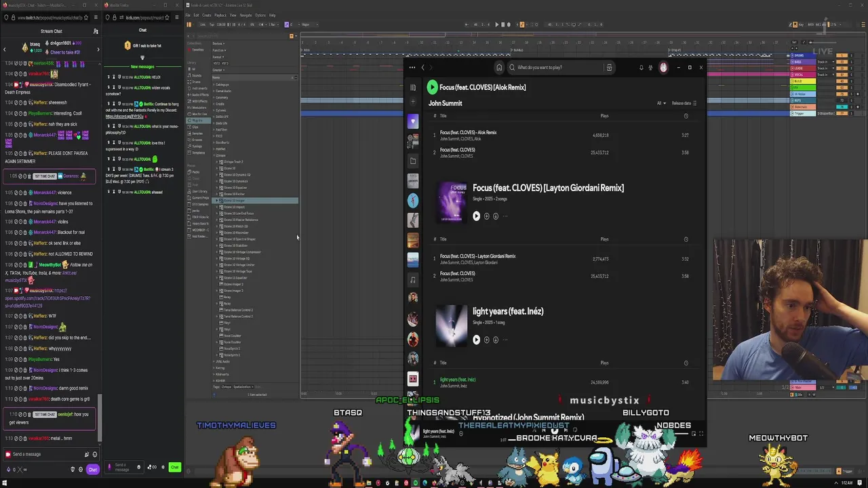Screen dimensions: 868x488
Task: Click Ableton Arrangement Record button
Action: pos(509,24)
